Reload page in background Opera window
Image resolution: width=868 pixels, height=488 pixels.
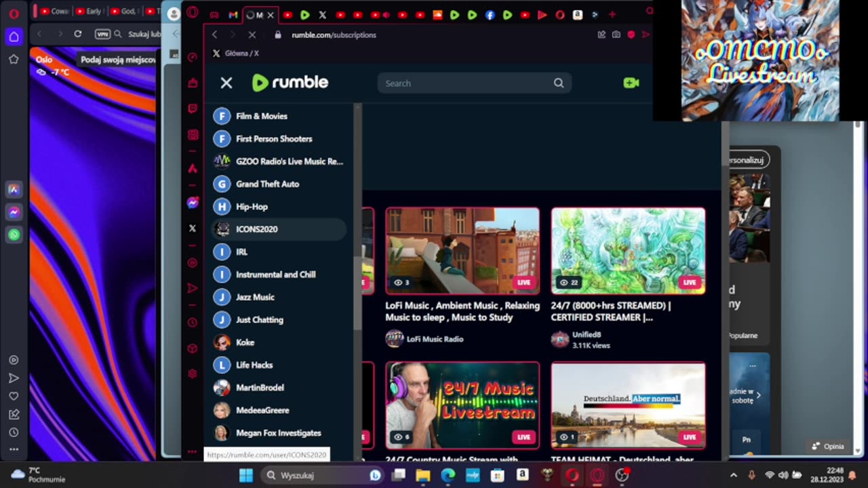click(x=78, y=34)
